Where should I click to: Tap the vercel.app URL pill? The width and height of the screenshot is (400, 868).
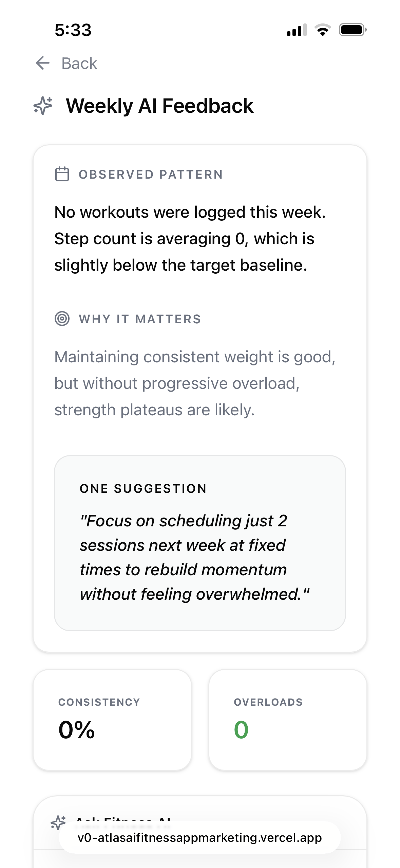click(199, 838)
